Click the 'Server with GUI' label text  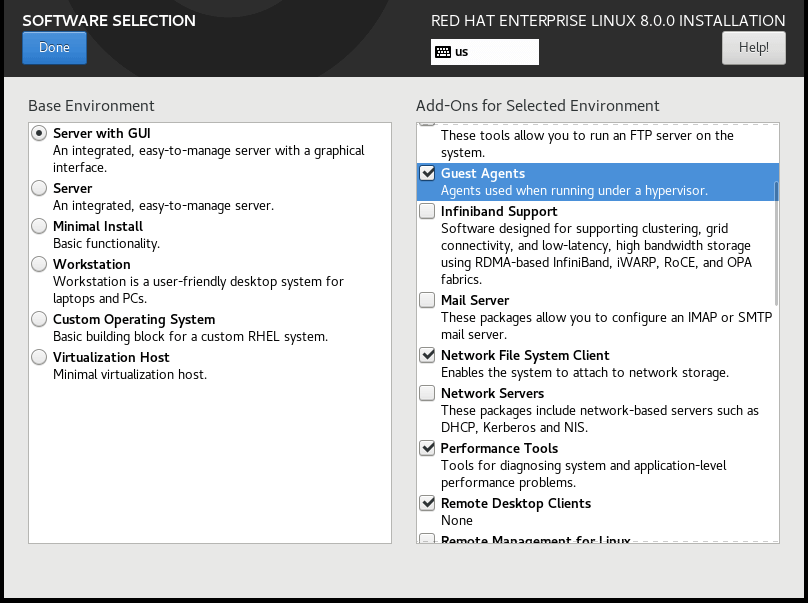pyautogui.click(x=102, y=133)
